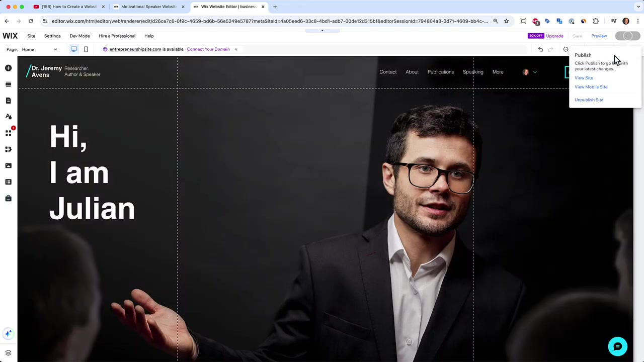Click View Mobile Site link
Viewport: 644px width, 362px height.
(x=591, y=87)
